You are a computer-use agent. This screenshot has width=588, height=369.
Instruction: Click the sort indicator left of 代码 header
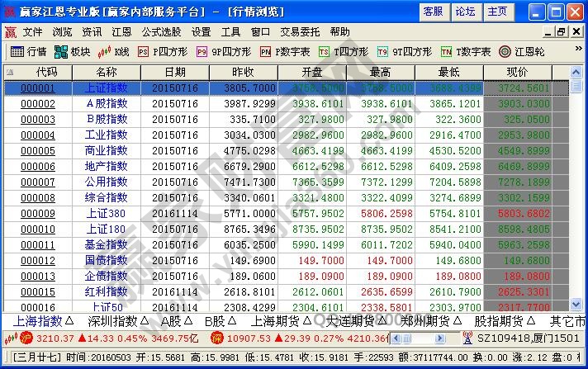point(10,72)
